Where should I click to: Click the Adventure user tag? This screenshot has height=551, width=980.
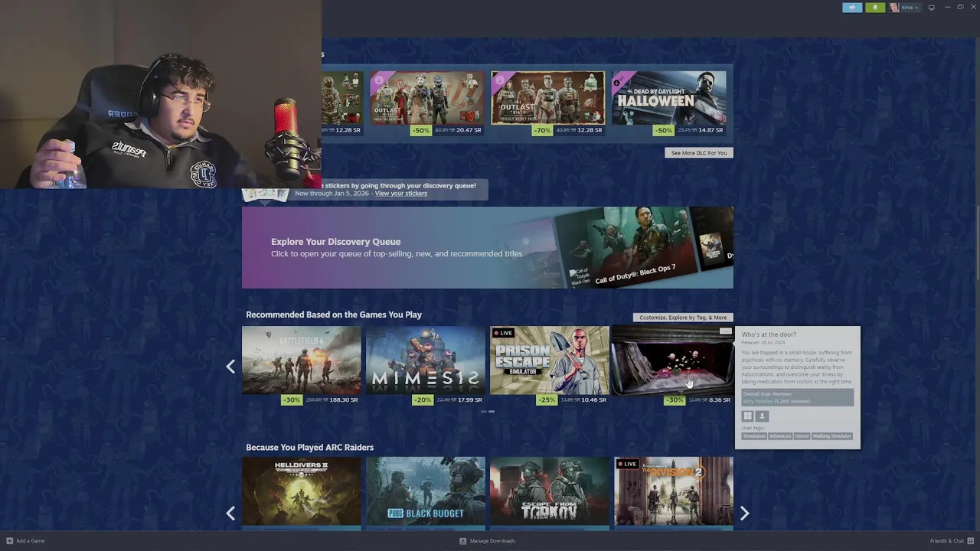780,436
